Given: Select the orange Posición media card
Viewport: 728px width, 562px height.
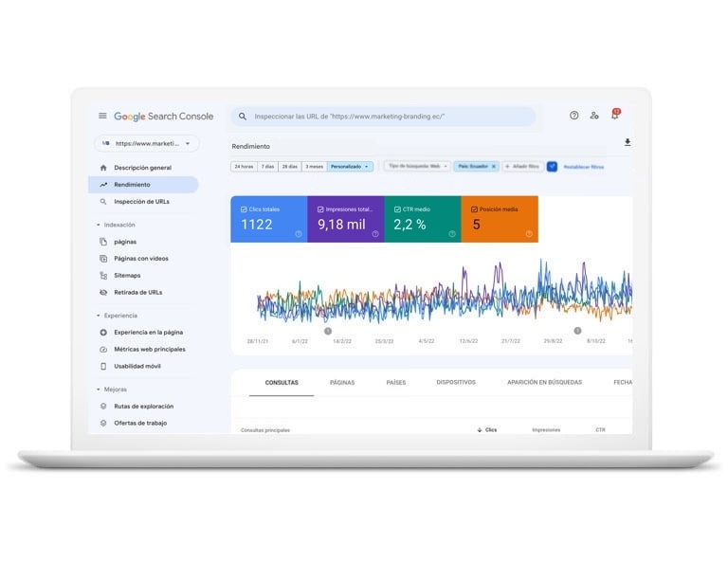Looking at the screenshot, I should 500,219.
